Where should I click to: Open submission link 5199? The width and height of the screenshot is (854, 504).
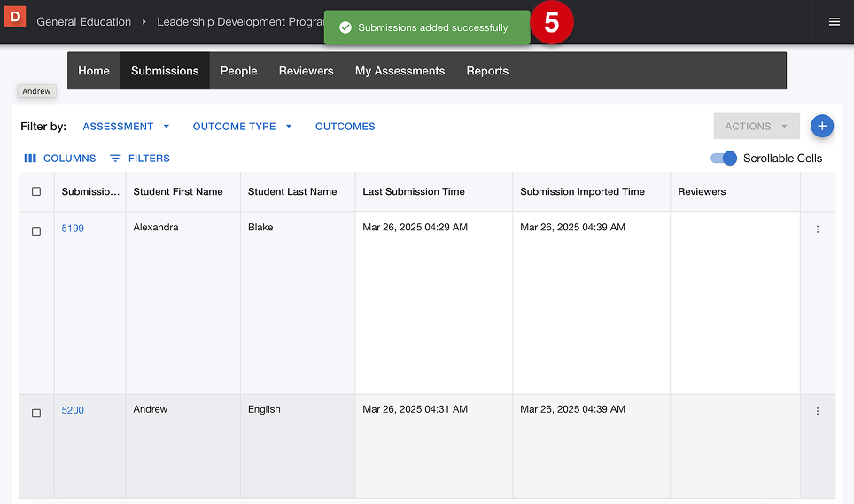click(73, 229)
